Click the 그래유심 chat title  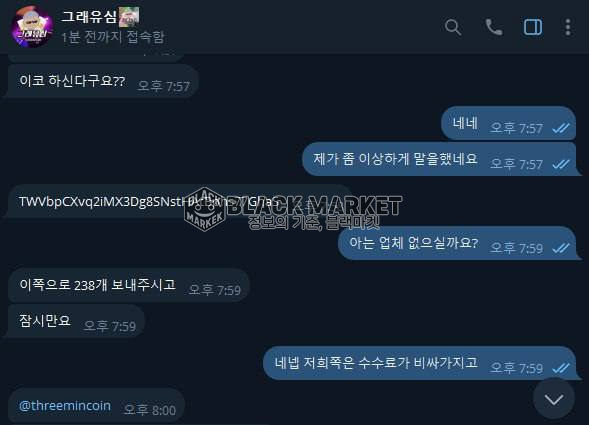pyautogui.click(x=89, y=17)
